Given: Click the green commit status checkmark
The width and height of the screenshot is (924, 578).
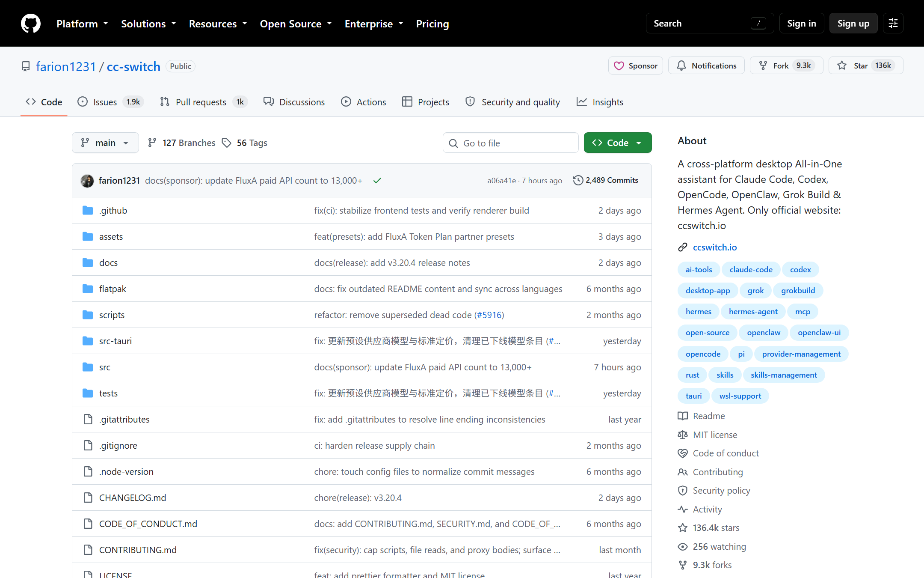Looking at the screenshot, I should tap(377, 181).
